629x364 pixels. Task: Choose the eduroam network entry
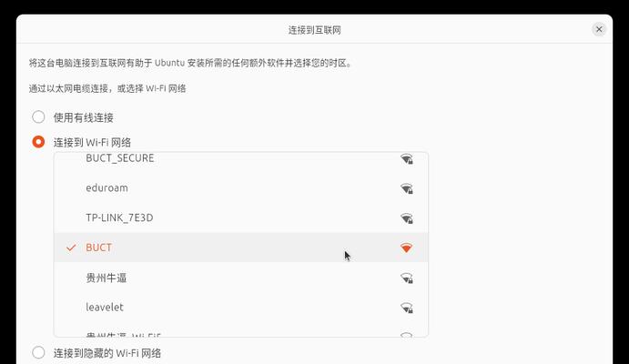click(241, 188)
